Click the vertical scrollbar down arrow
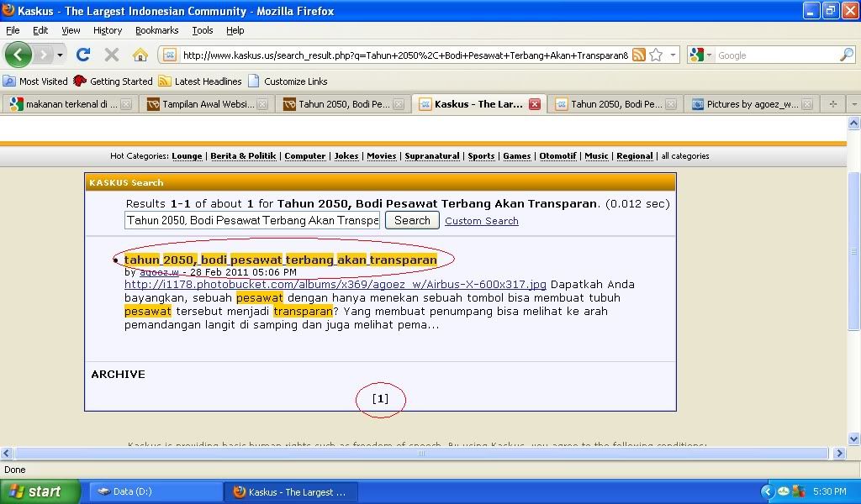 click(x=854, y=438)
